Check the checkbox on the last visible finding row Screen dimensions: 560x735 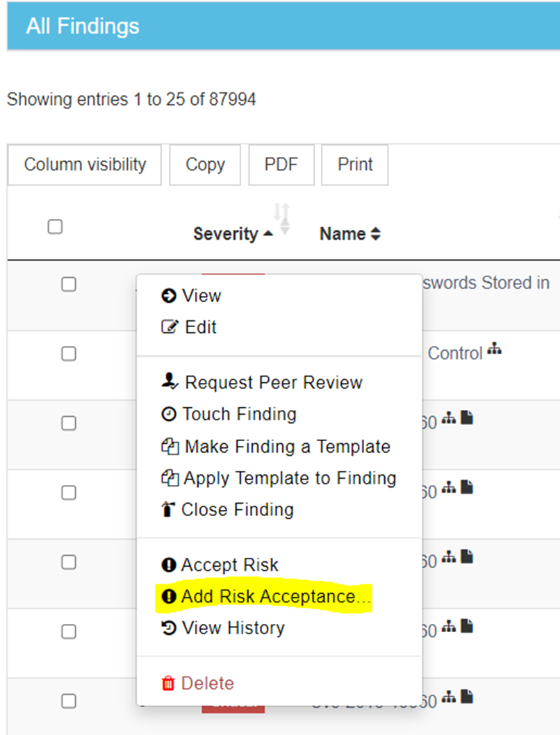point(68,701)
